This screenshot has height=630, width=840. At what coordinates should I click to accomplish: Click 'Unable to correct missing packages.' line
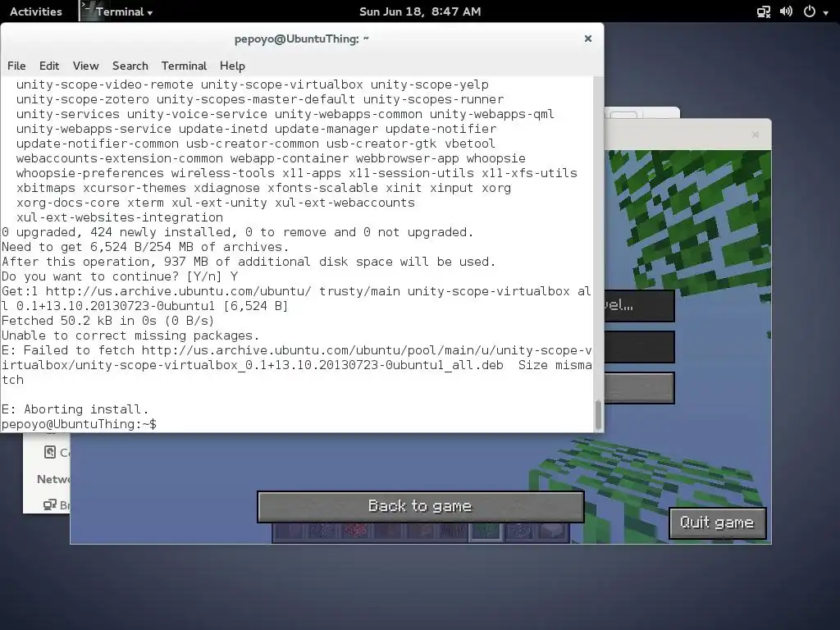pos(130,336)
